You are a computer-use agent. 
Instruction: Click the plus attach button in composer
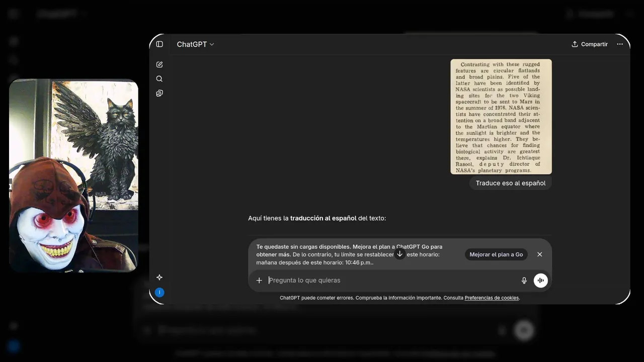pyautogui.click(x=259, y=281)
